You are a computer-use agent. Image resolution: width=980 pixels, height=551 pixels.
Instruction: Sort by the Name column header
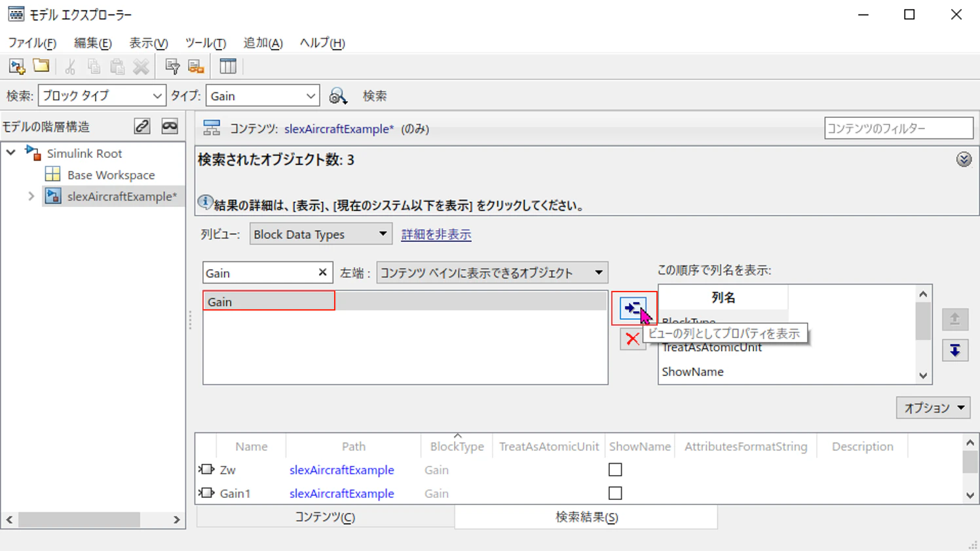pyautogui.click(x=252, y=446)
